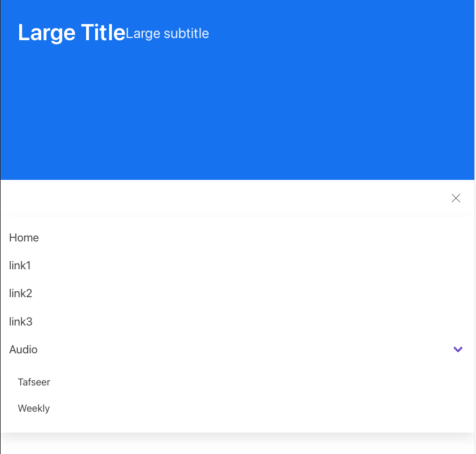Select link2 from the menu

(20, 293)
